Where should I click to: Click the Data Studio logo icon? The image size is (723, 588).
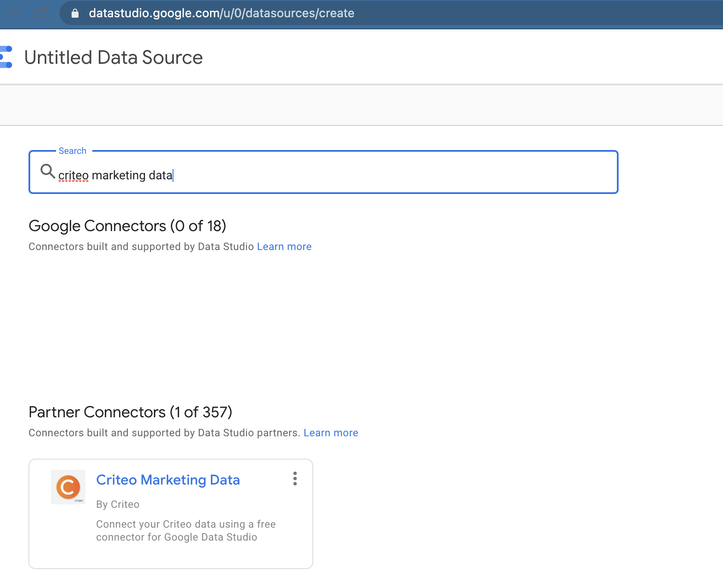pyautogui.click(x=6, y=57)
